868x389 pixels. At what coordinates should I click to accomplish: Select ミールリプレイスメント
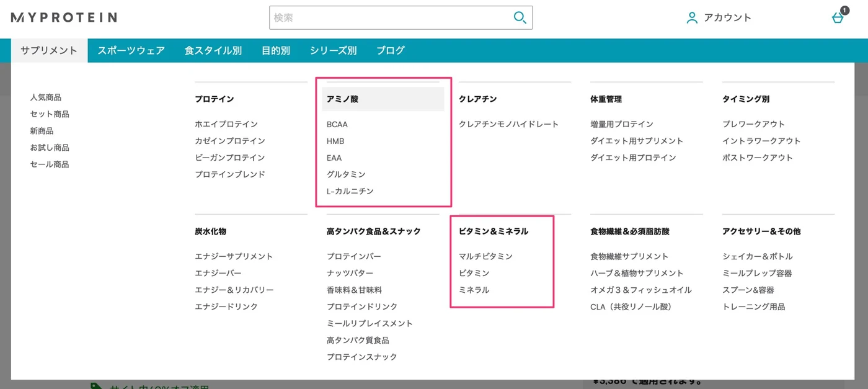[x=370, y=323]
